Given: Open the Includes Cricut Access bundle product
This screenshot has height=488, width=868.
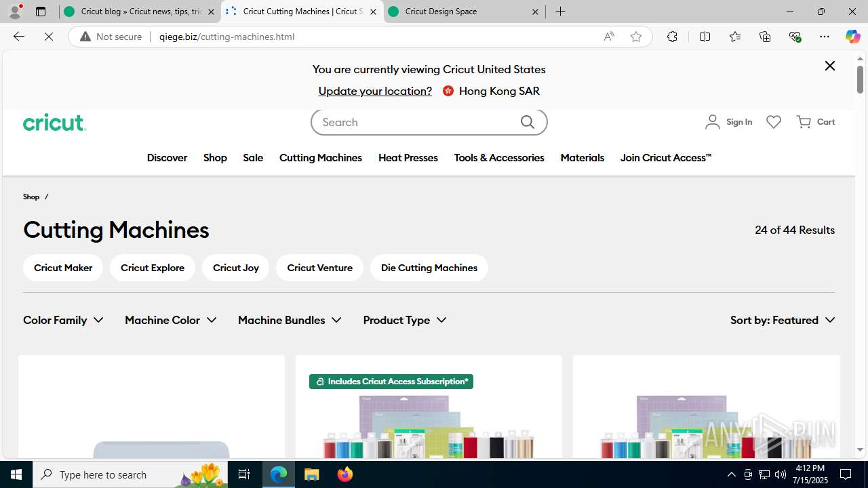Looking at the screenshot, I should click(x=429, y=407).
